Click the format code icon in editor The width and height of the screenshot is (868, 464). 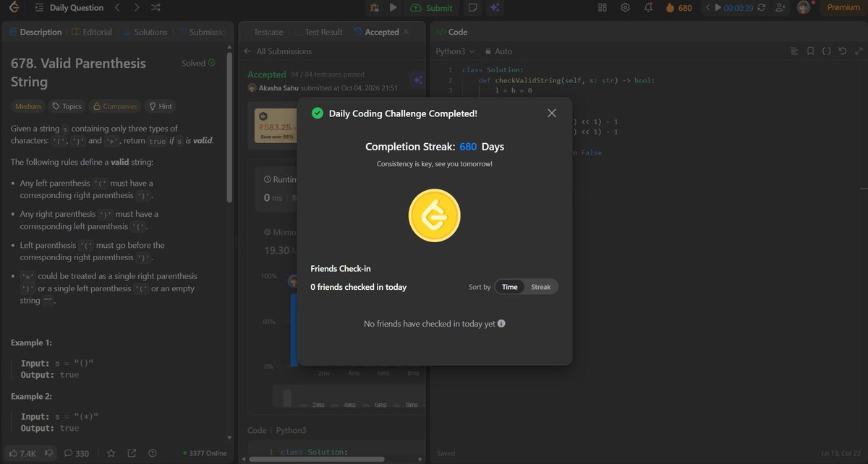(794, 51)
